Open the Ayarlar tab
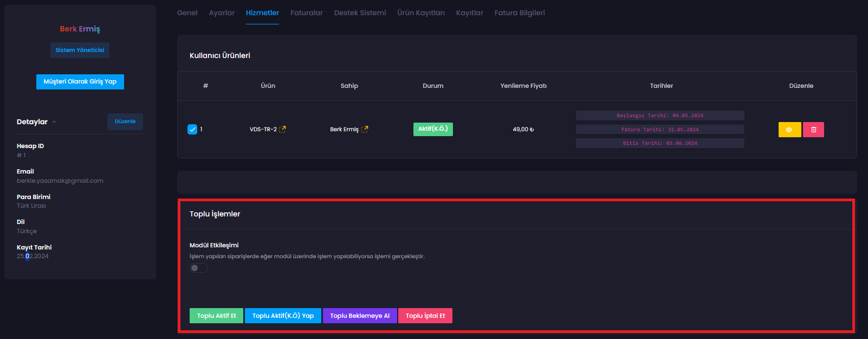The image size is (868, 339). point(222,13)
